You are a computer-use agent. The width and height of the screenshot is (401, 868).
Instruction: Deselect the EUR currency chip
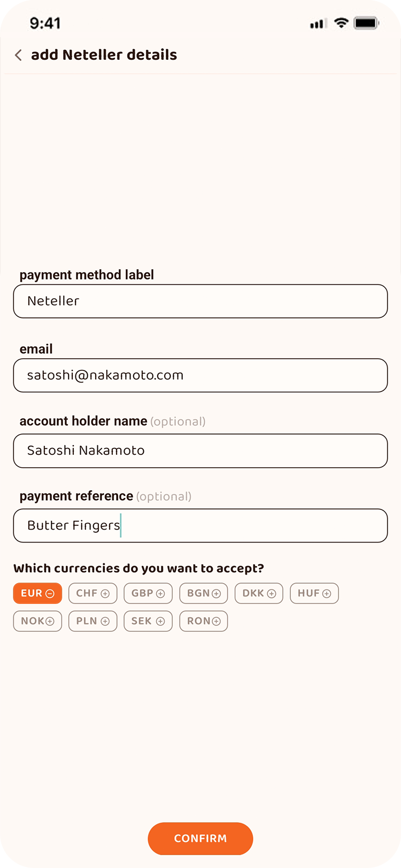pos(37,593)
